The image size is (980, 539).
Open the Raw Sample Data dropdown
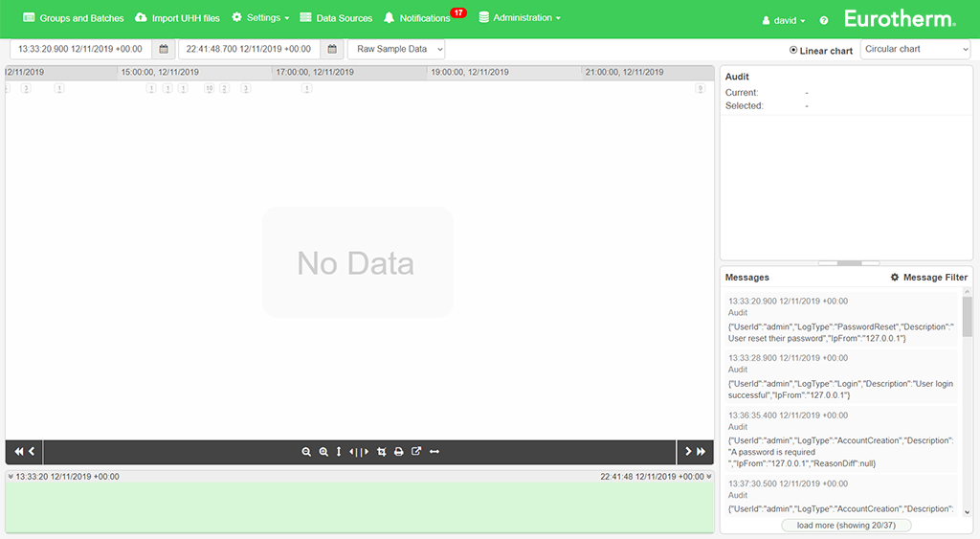coord(396,49)
